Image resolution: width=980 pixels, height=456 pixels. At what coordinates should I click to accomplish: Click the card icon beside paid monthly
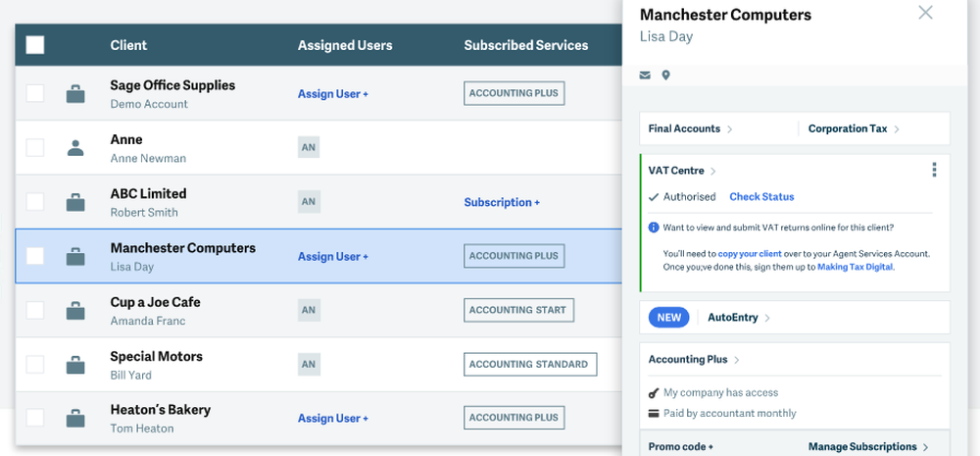[x=654, y=414]
